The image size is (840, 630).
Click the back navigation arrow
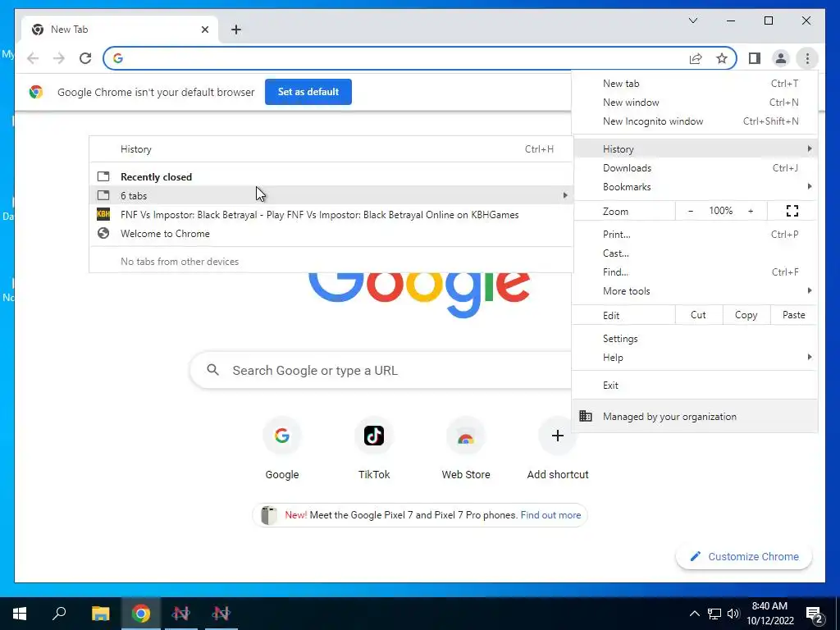(x=33, y=58)
